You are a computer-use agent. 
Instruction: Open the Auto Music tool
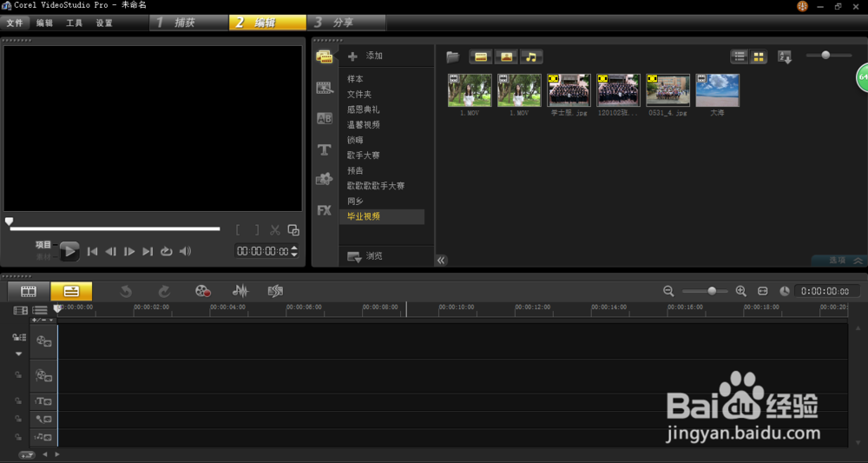click(275, 291)
